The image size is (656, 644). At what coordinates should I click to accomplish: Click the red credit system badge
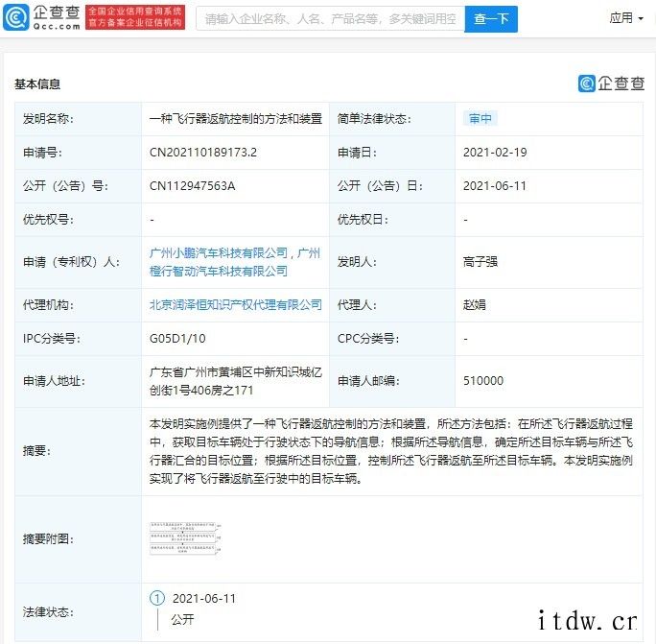coord(135,17)
